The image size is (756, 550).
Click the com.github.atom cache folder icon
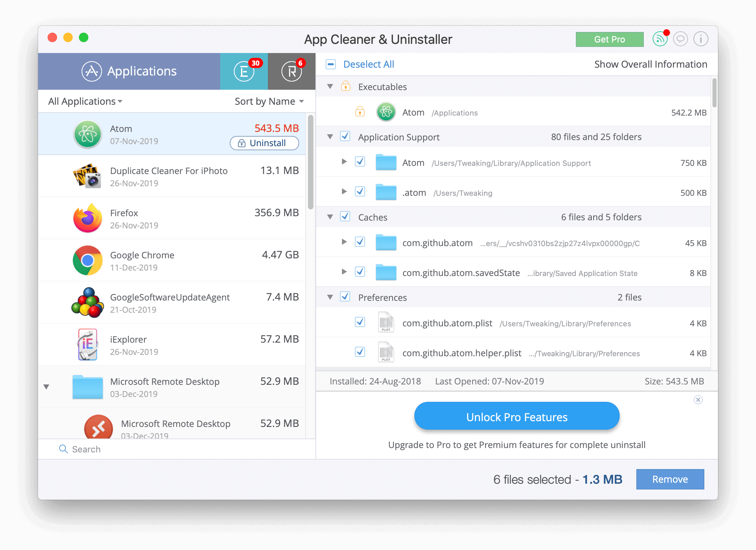tap(386, 242)
